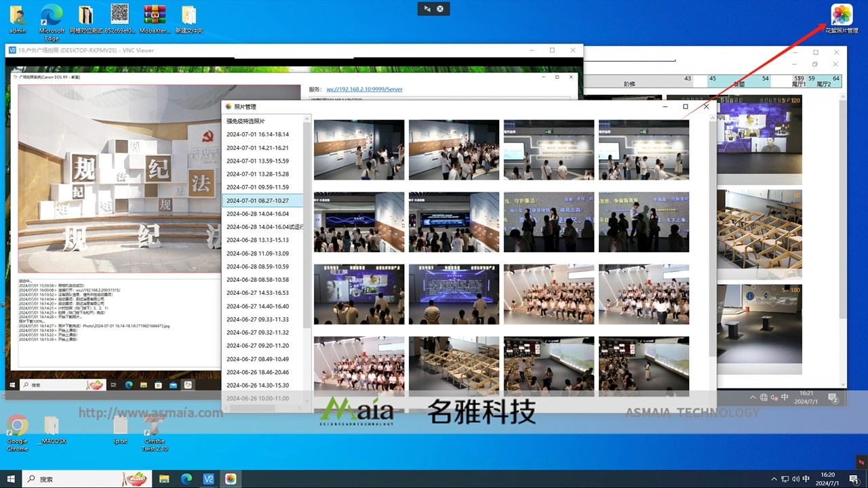Click the 搜索 search box on host taskbar
Image resolution: width=868 pixels, height=488 pixels.
click(88, 479)
